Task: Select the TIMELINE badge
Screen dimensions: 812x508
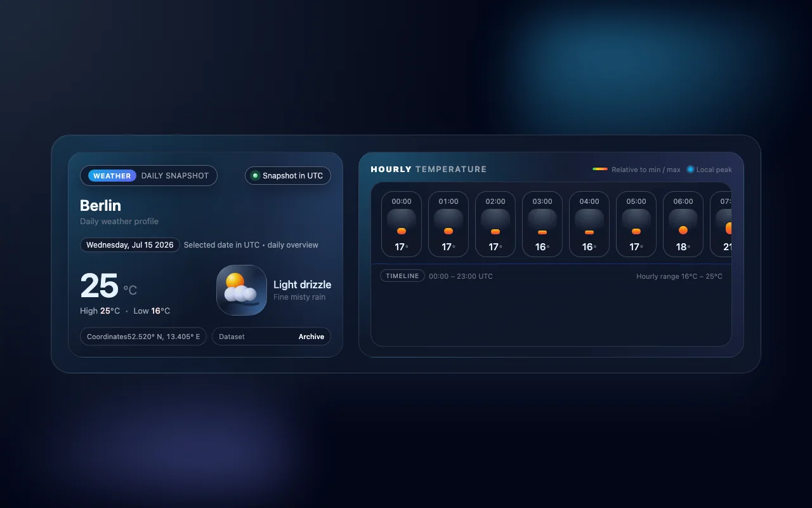Action: pyautogui.click(x=402, y=276)
